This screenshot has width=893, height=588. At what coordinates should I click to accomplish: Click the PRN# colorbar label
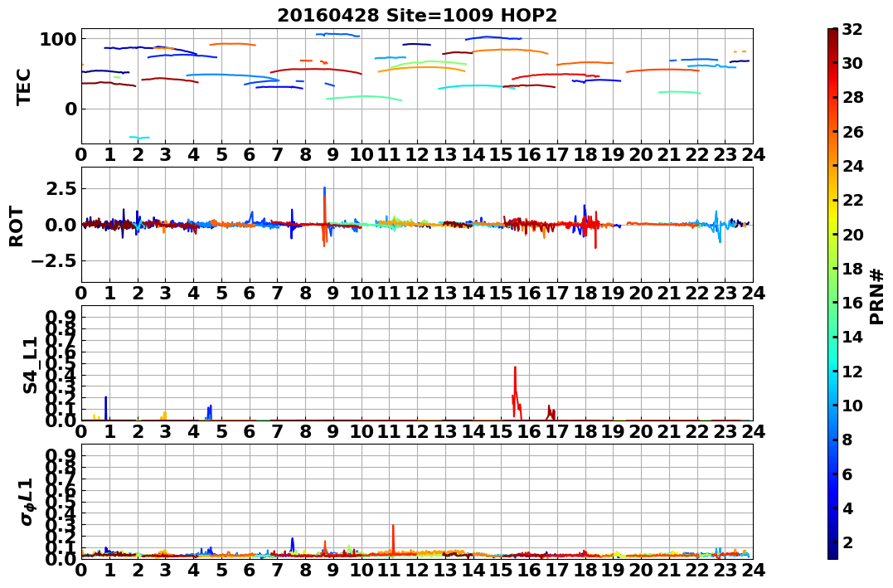[x=876, y=296]
